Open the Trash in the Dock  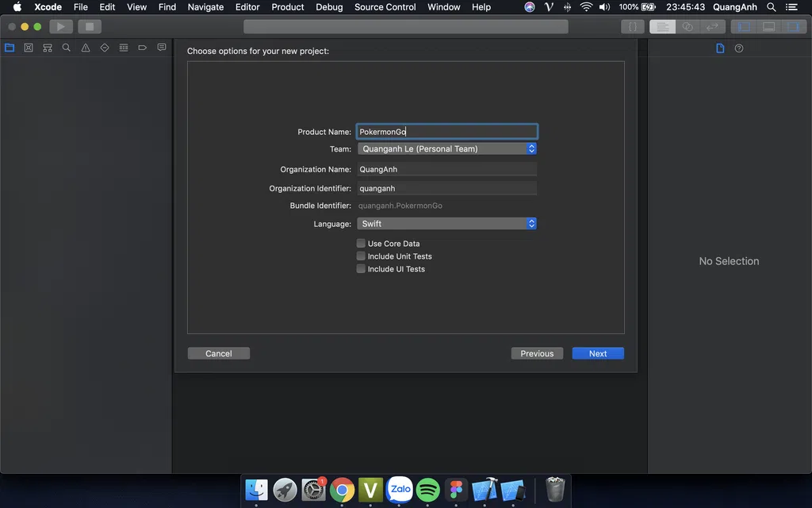click(x=555, y=490)
